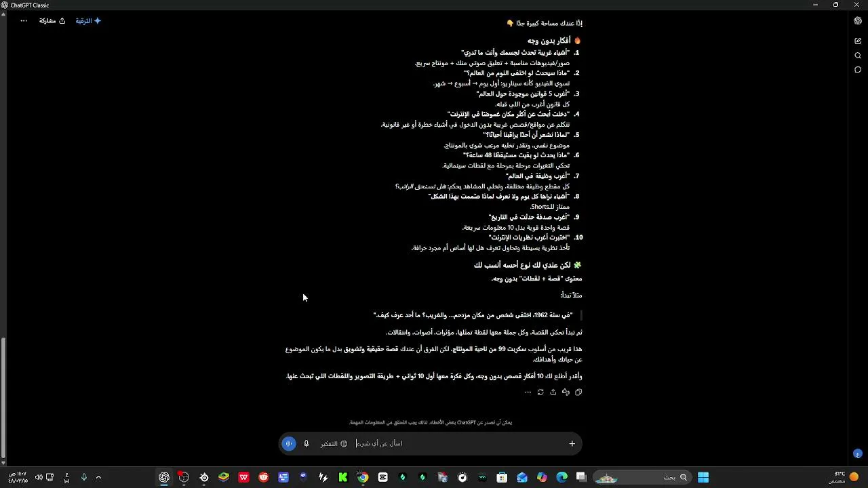Click the microphone dictation icon in message box

point(307,443)
